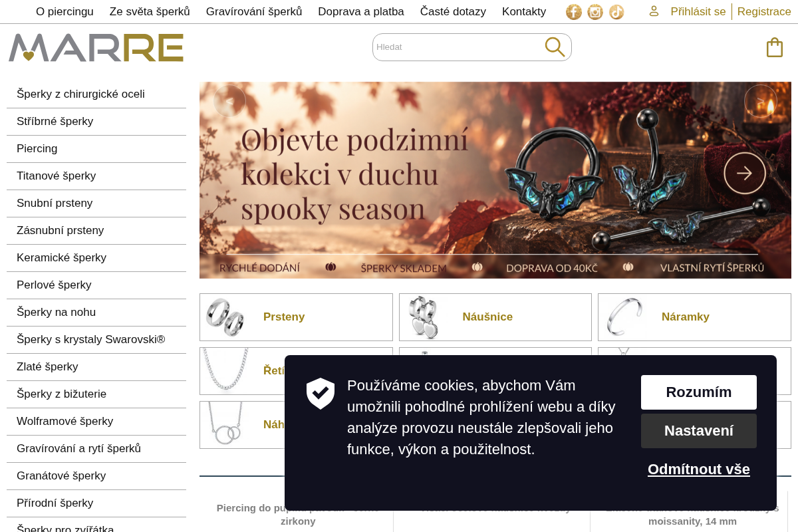Open the Náušnice category link
Screen dimensions: 798x532
point(487,317)
